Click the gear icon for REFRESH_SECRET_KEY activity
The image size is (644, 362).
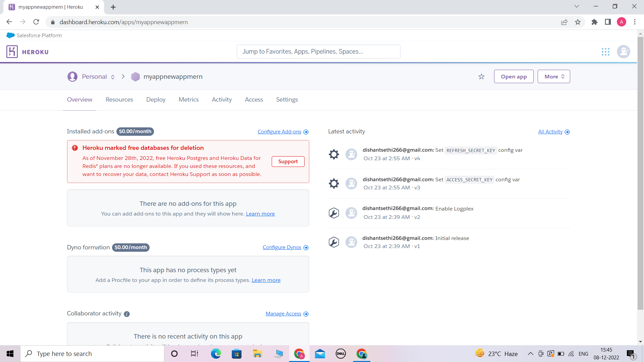pyautogui.click(x=334, y=154)
